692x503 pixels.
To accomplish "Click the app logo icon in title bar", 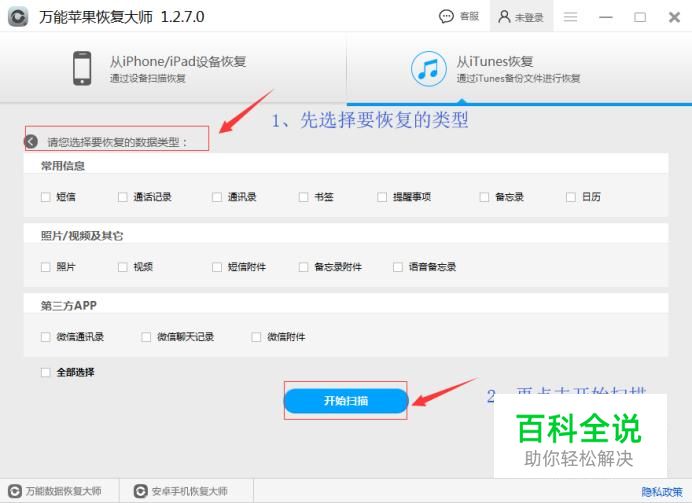I will pyautogui.click(x=18, y=17).
